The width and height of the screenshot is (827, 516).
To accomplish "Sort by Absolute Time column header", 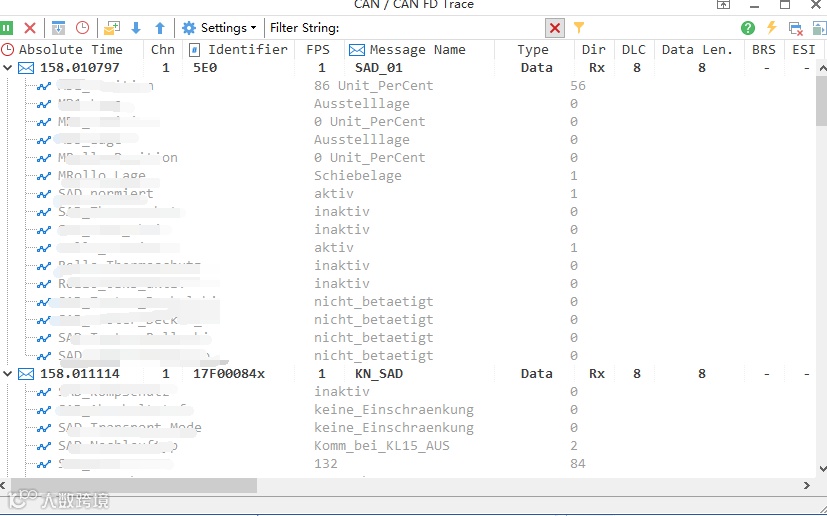I will click(x=71, y=50).
